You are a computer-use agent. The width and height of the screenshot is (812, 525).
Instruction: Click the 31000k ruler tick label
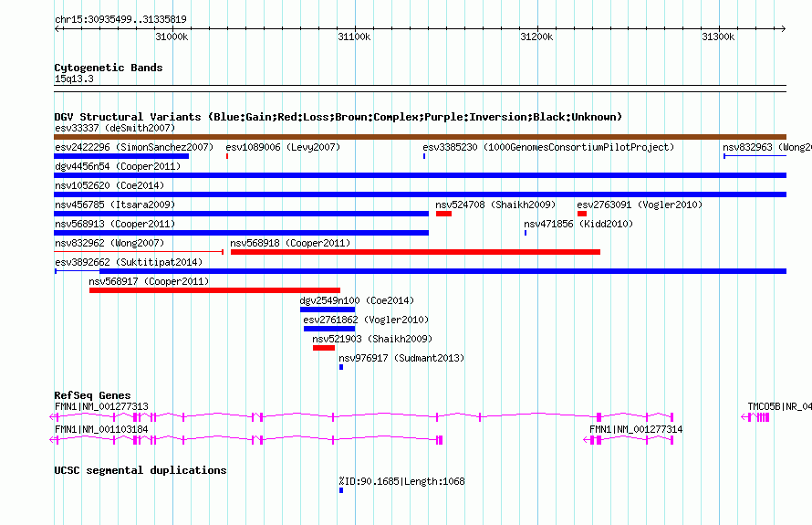[172, 37]
